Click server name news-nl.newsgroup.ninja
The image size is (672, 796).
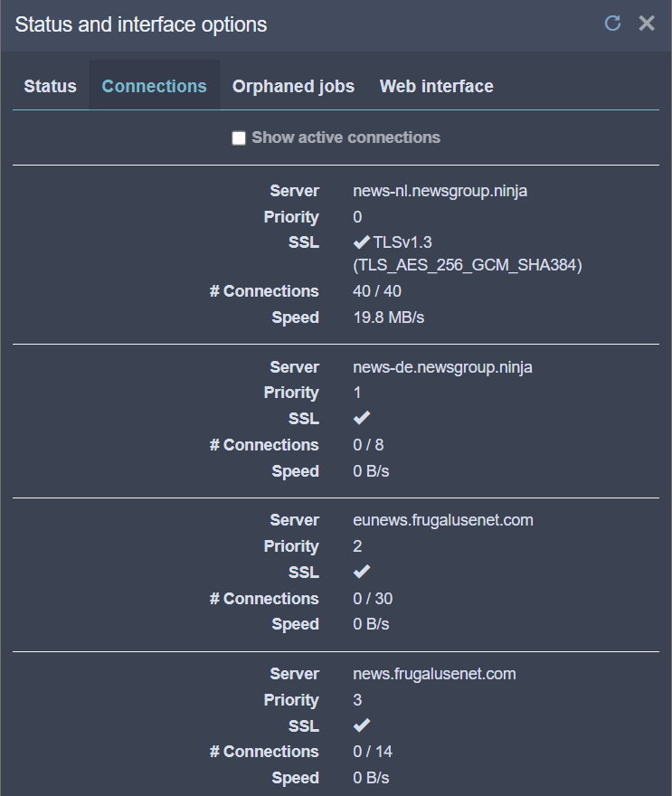440,191
